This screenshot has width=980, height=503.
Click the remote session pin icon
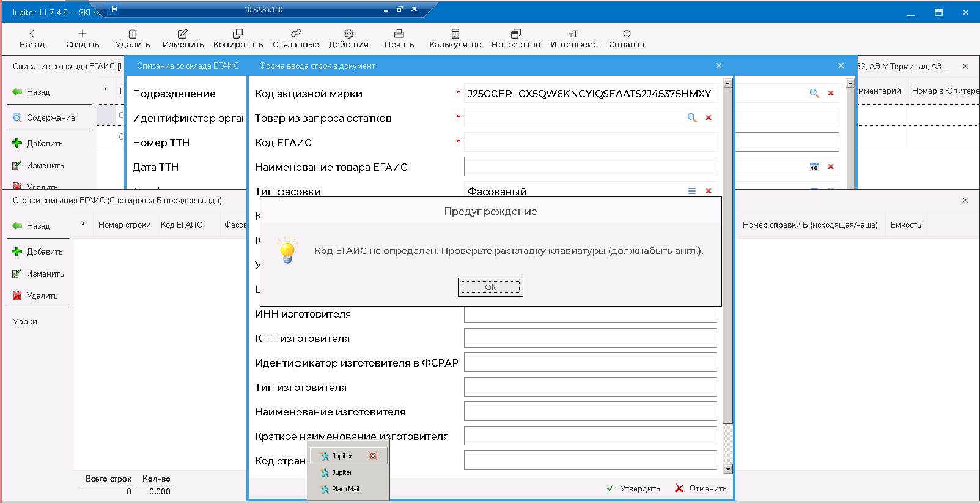(x=114, y=9)
